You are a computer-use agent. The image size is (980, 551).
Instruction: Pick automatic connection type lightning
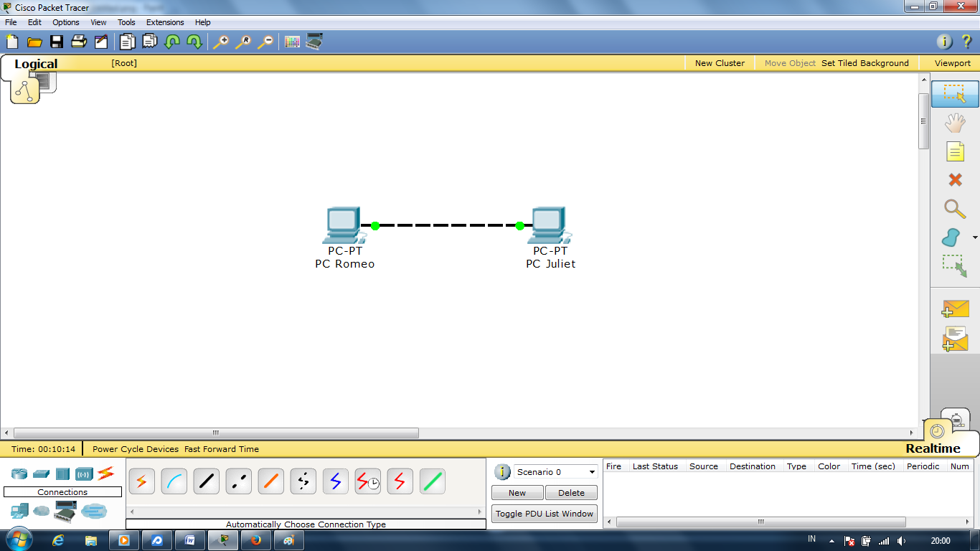(141, 481)
